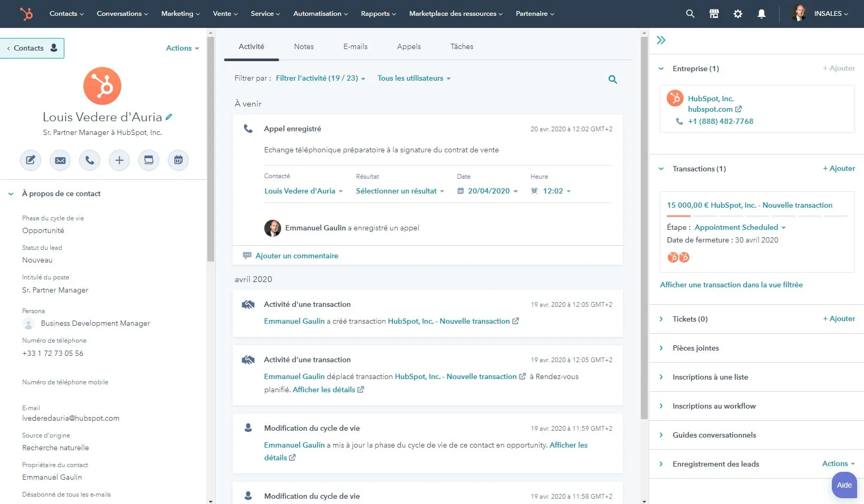864x504 pixels.
Task: Open the Tous les utilisateurs filter dropdown
Action: [414, 78]
